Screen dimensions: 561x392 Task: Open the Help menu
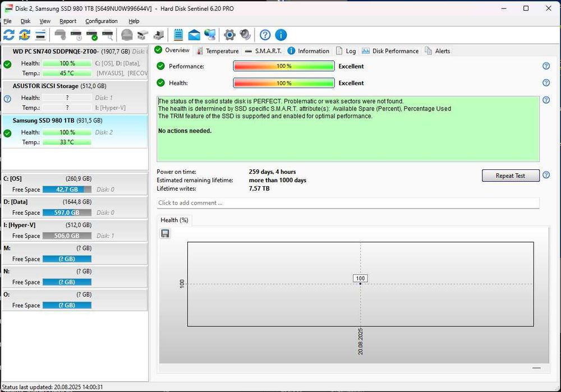coord(134,21)
